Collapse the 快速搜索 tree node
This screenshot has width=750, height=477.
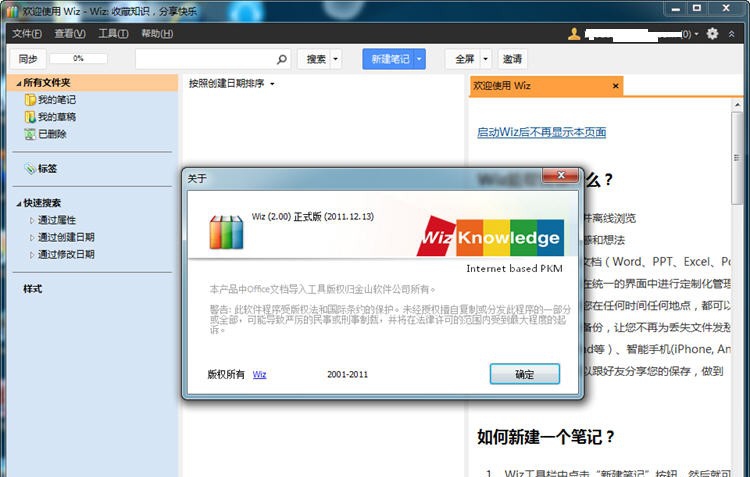coord(19,203)
